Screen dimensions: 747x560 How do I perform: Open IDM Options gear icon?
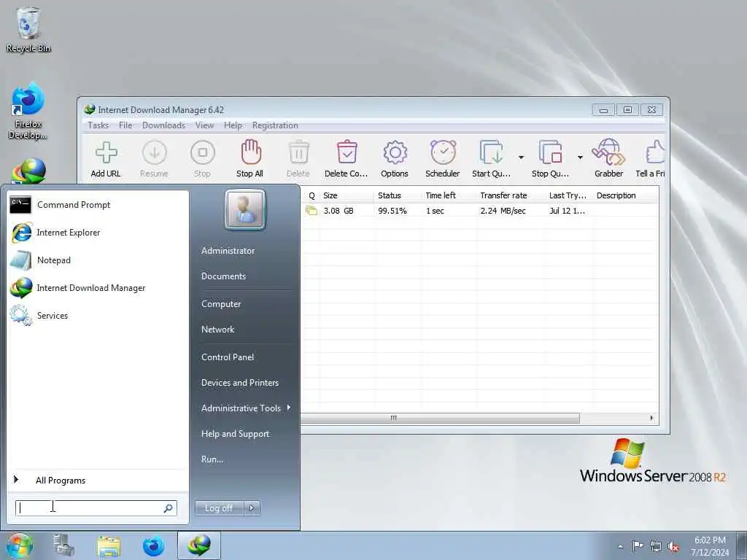(395, 152)
